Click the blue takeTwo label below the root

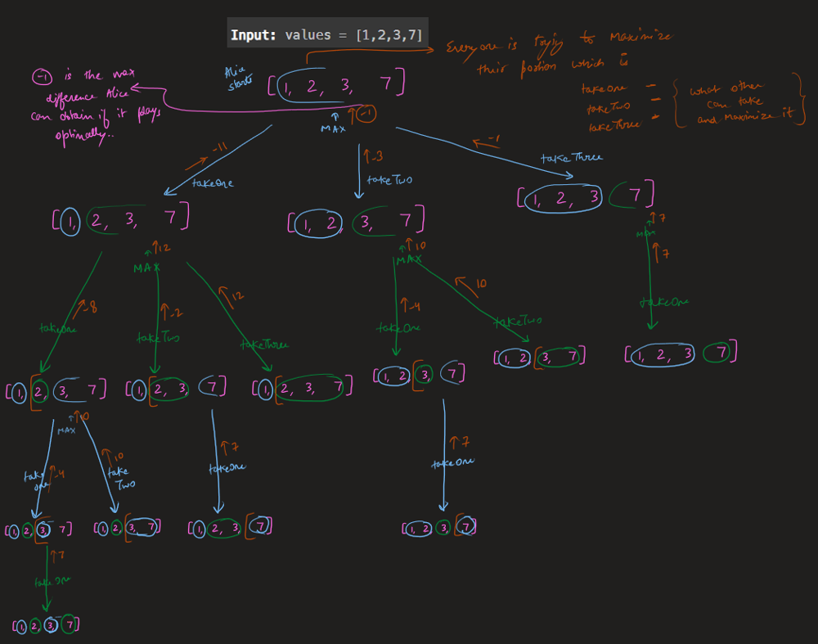coord(384,180)
